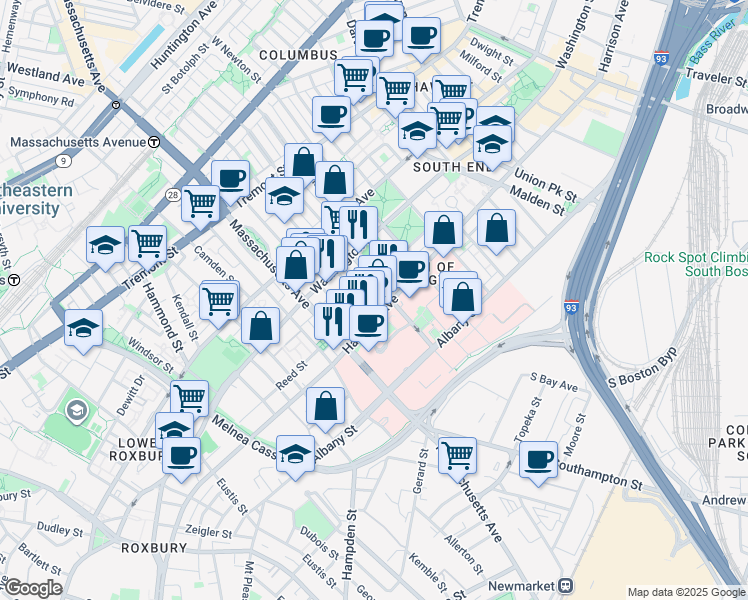Select the shopping bag marker south of Reed St
This screenshot has width=748, height=600.
coord(326,406)
